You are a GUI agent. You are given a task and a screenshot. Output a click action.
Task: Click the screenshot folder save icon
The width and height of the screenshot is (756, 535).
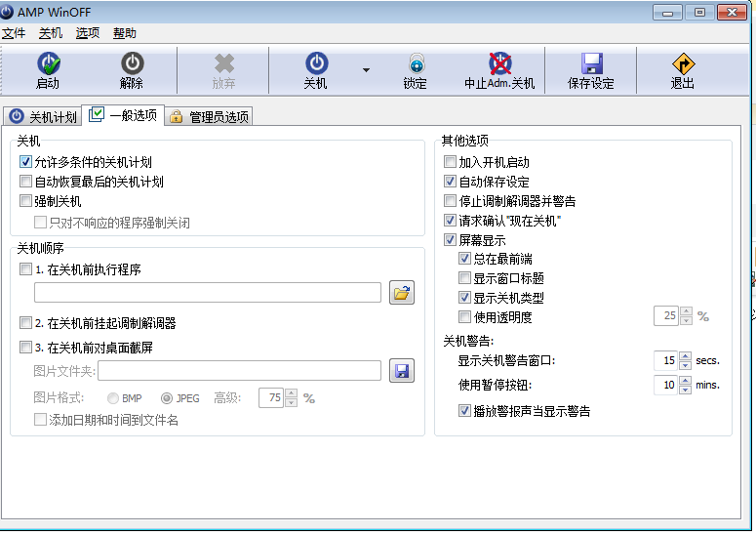coord(402,370)
